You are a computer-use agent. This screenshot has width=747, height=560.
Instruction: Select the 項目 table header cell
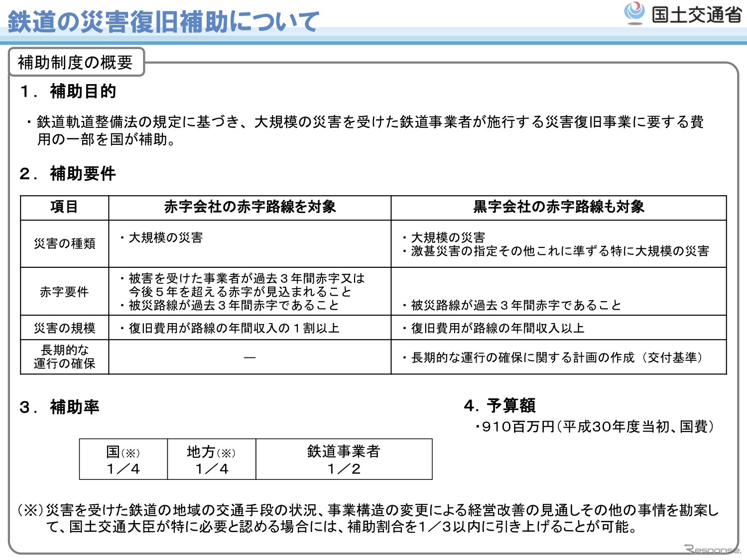click(64, 207)
